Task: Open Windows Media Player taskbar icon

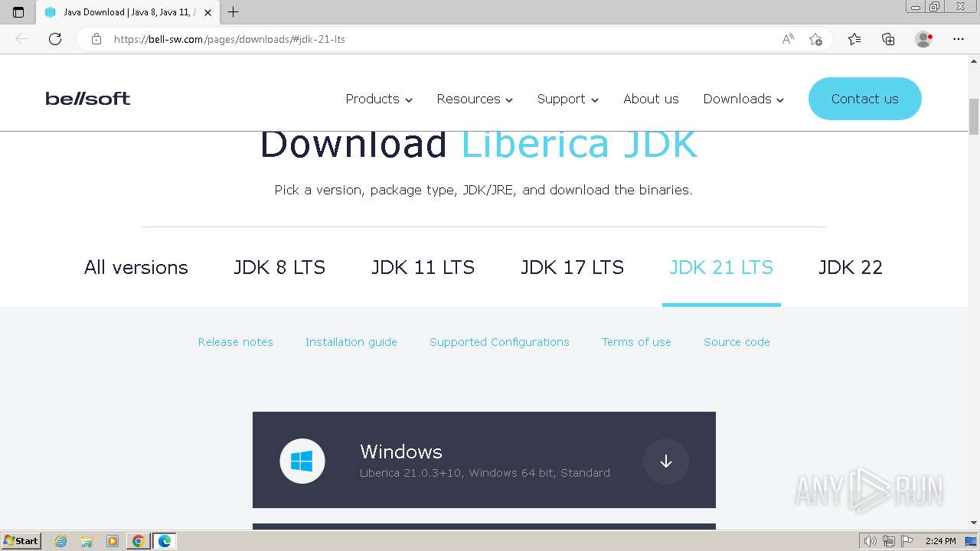Action: click(113, 541)
